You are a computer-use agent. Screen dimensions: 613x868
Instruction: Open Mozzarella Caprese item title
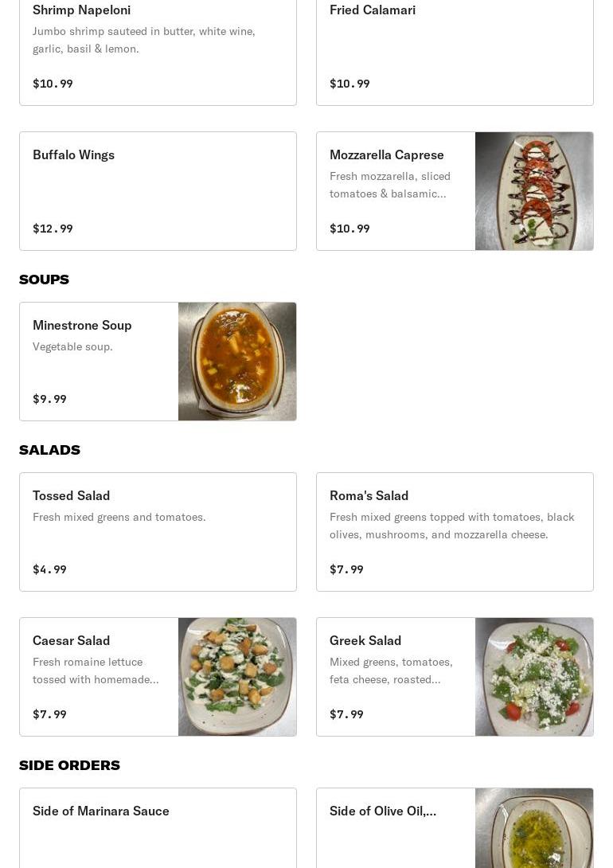coord(387,154)
